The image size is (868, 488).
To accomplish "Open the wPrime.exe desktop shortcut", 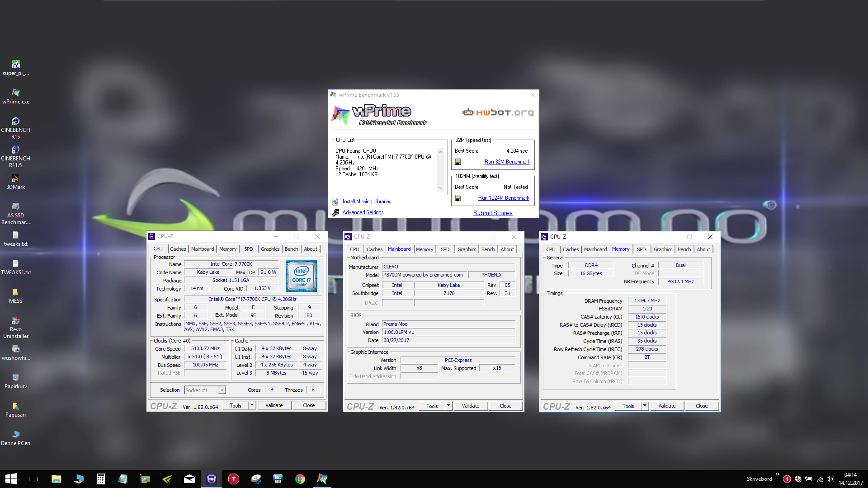I will tap(16, 93).
